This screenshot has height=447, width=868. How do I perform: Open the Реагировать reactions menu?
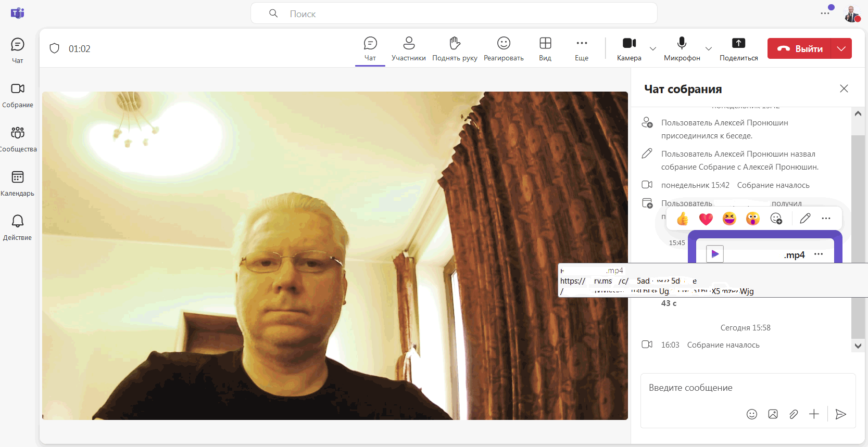pos(504,49)
